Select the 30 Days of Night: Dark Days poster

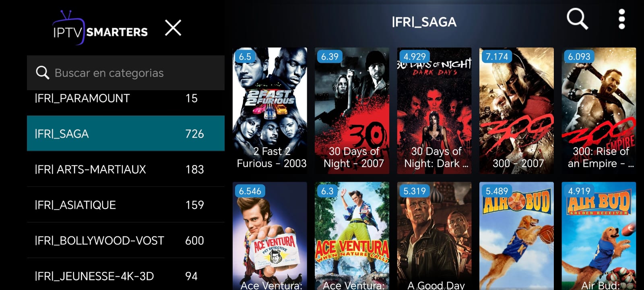click(434, 111)
